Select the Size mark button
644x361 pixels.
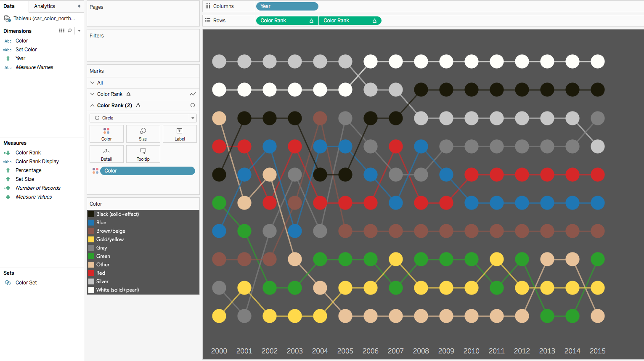tap(143, 133)
